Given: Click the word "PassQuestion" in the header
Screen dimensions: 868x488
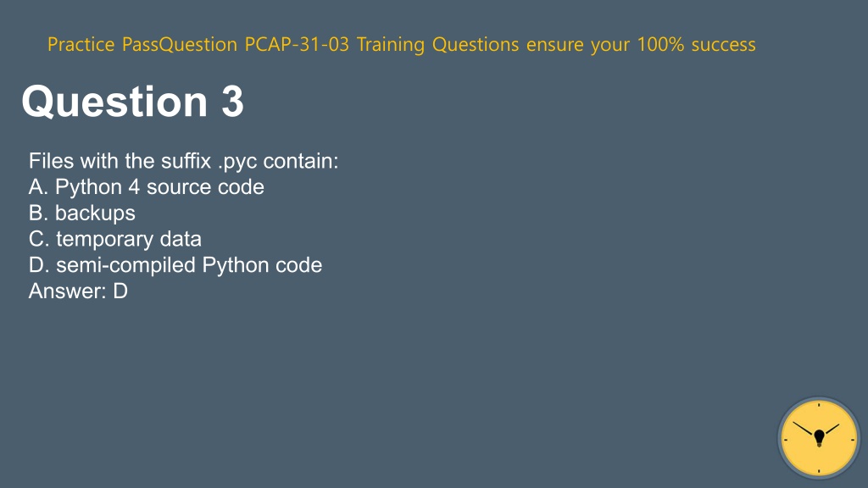Looking at the screenshot, I should tap(180, 44).
